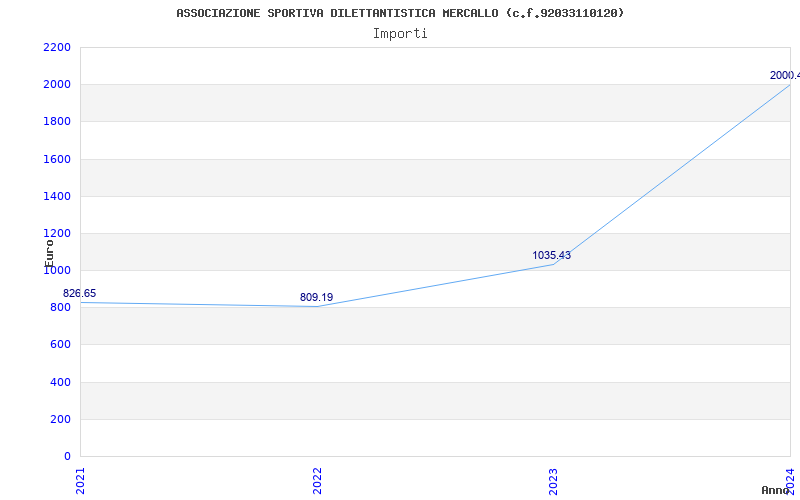Screen dimensions: 800x500
Task: Select the 2022 year tick label
Action: [x=317, y=479]
